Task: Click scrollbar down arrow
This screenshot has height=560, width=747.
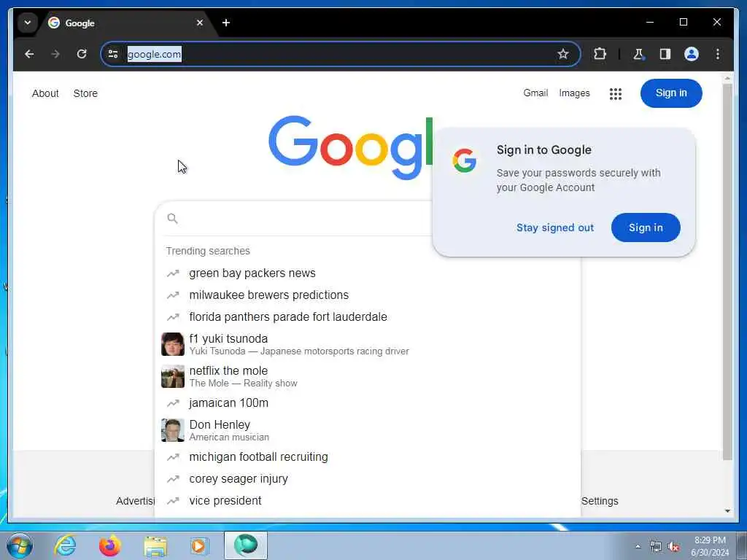Action: pos(727,511)
